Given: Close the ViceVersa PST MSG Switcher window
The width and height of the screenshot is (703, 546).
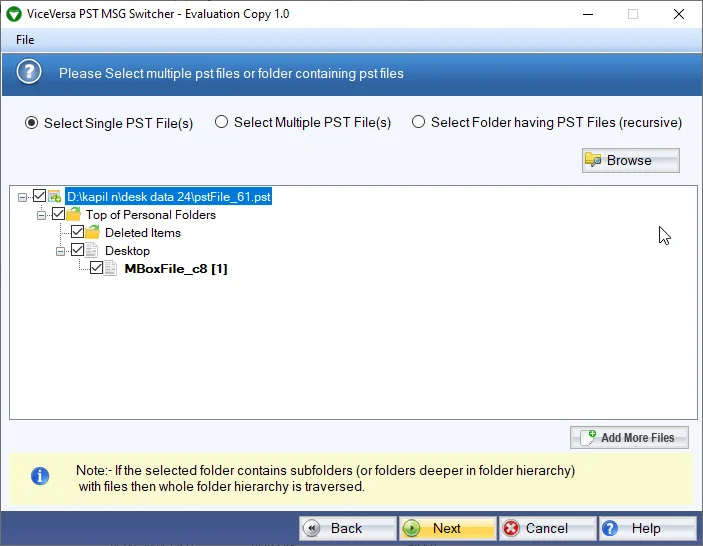Looking at the screenshot, I should [x=679, y=14].
